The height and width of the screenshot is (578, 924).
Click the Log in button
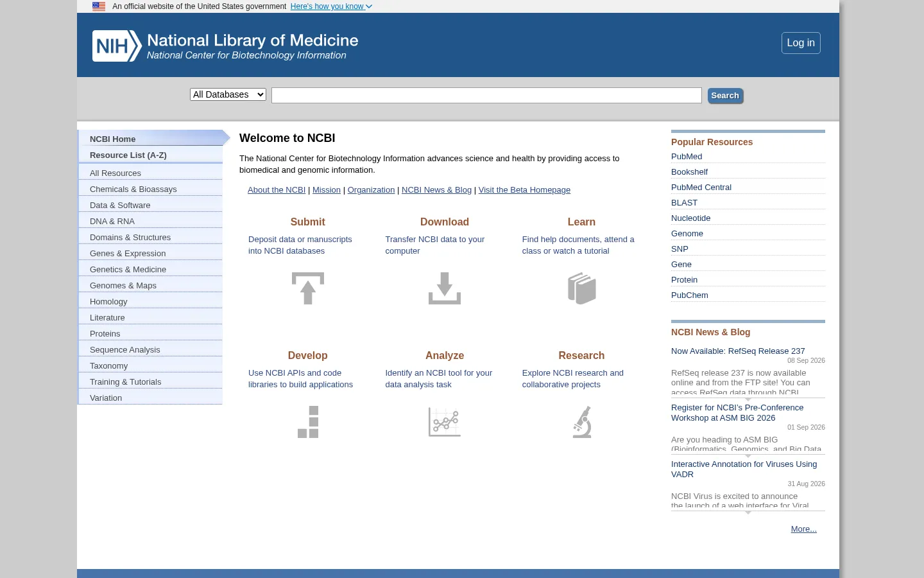pos(801,43)
